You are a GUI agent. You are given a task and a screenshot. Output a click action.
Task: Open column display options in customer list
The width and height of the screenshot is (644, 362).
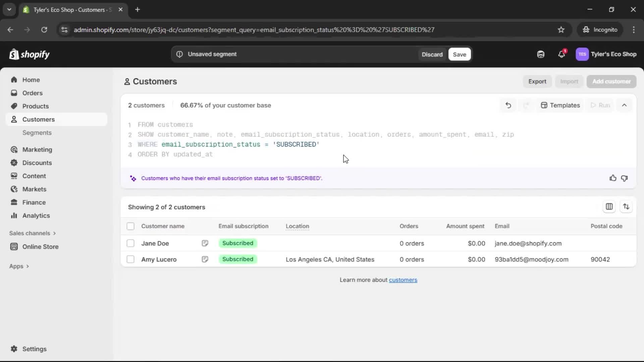coord(609,206)
